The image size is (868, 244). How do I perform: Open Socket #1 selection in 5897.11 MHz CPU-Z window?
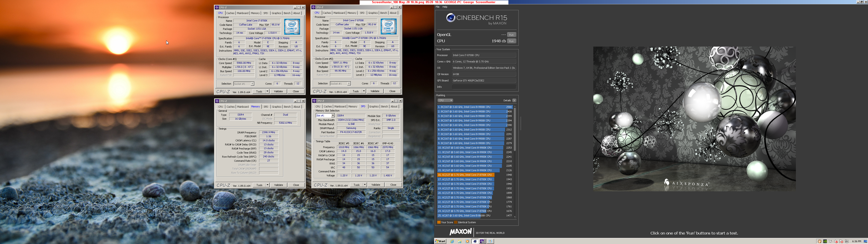click(340, 84)
